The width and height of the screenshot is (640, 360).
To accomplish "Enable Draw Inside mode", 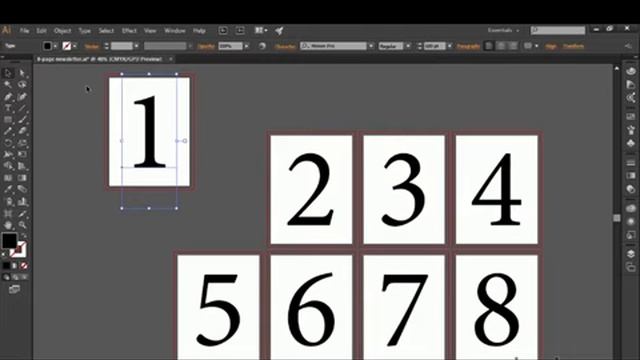I will pos(24,277).
